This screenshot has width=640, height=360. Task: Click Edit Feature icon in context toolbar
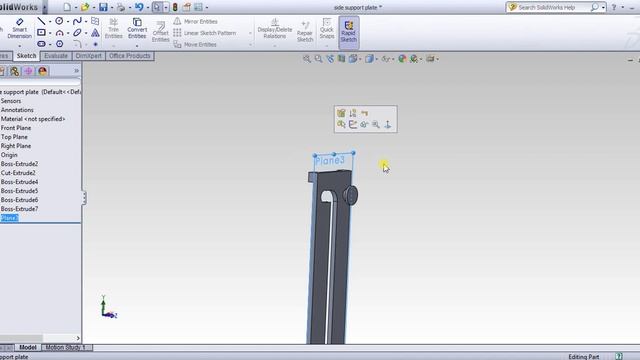[x=341, y=113]
